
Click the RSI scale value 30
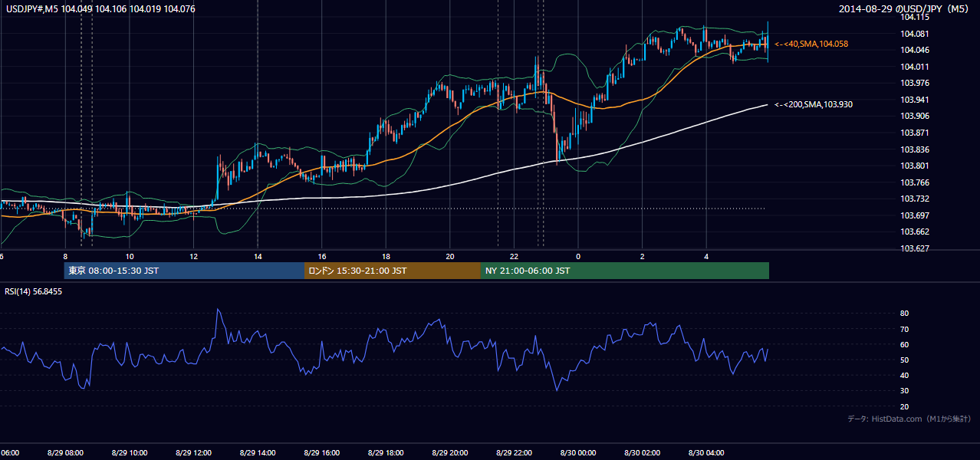pyautogui.click(x=904, y=391)
